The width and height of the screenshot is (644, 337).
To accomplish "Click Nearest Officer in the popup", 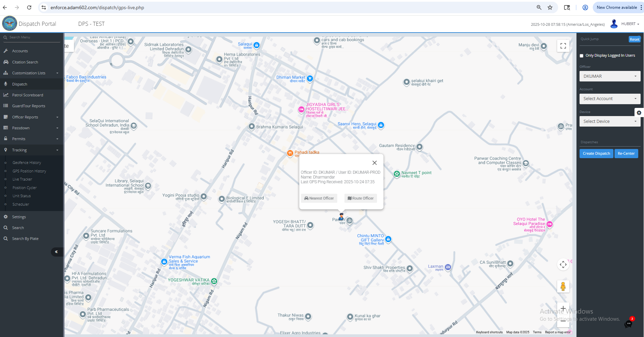I will pos(319,198).
